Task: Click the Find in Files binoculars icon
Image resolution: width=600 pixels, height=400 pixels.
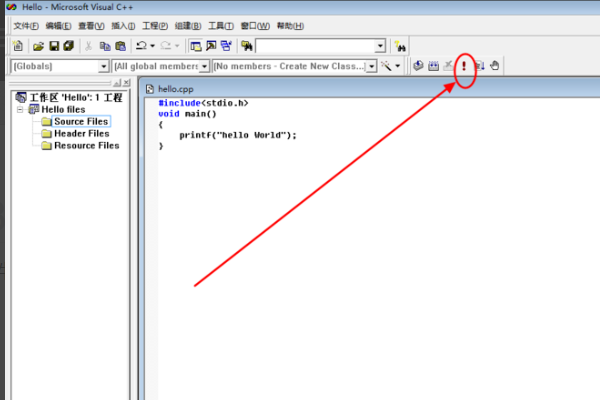Action: (247, 46)
